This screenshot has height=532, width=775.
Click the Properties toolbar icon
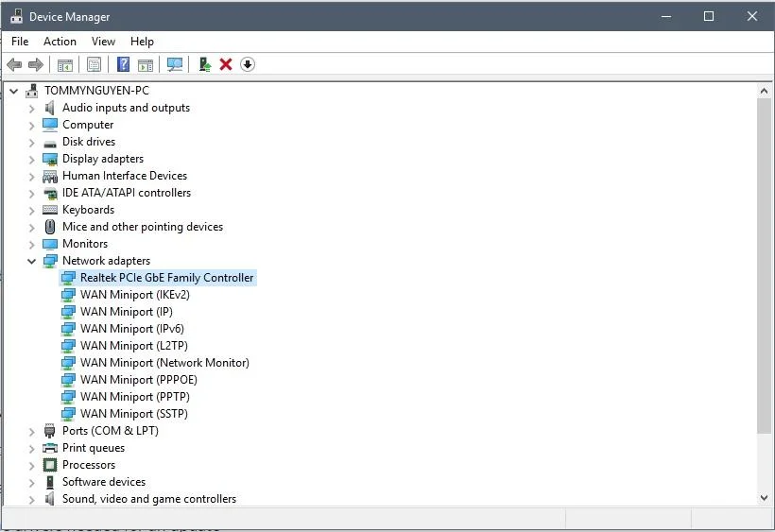[x=94, y=64]
